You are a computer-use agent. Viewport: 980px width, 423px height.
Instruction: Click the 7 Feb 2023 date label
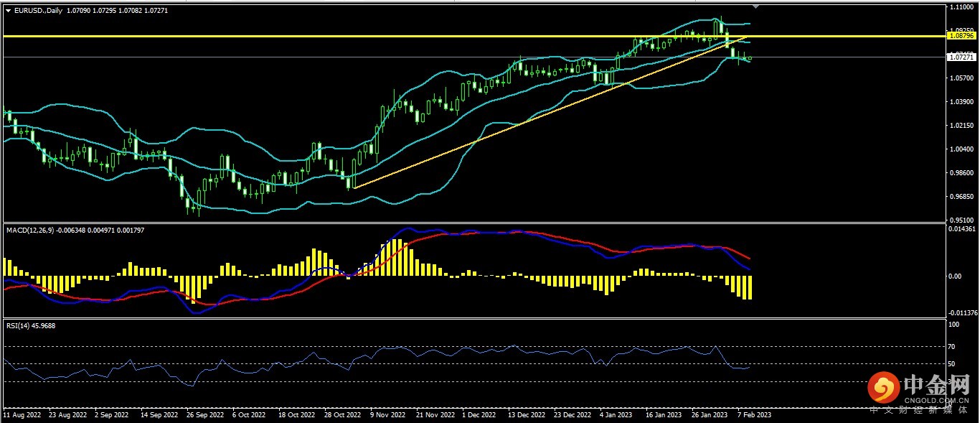click(753, 415)
